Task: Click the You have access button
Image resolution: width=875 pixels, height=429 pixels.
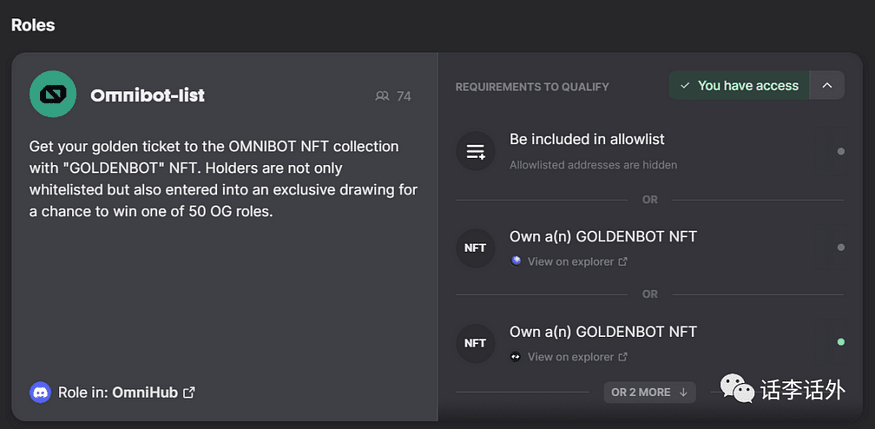Action: pyautogui.click(x=739, y=85)
